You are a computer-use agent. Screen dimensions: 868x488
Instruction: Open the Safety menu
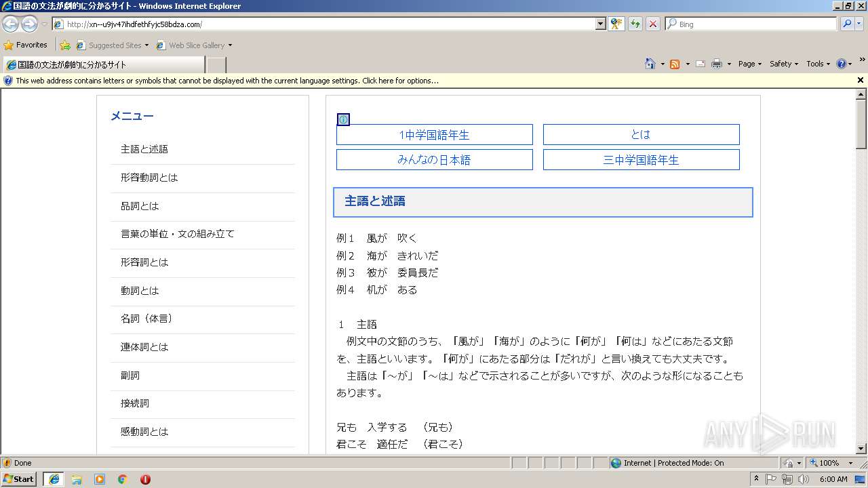pyautogui.click(x=784, y=64)
